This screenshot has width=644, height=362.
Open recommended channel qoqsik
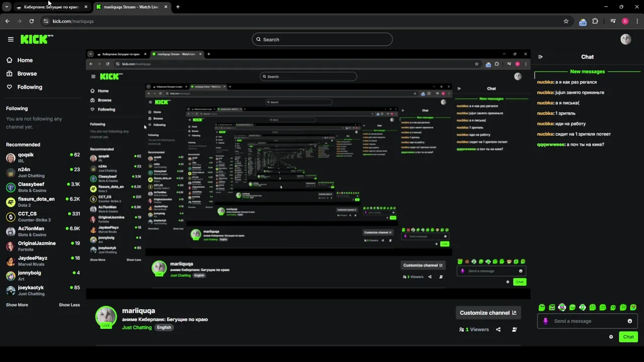[43, 157]
